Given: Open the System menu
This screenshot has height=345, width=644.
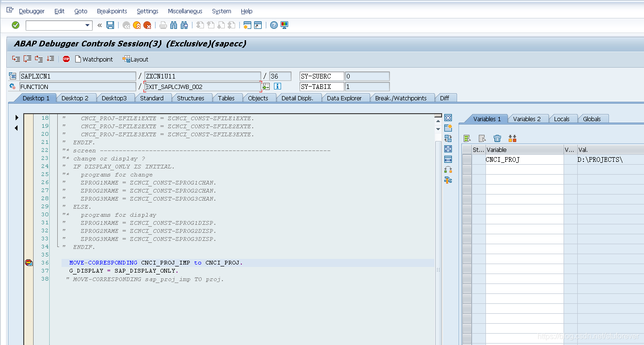Looking at the screenshot, I should click(221, 11).
